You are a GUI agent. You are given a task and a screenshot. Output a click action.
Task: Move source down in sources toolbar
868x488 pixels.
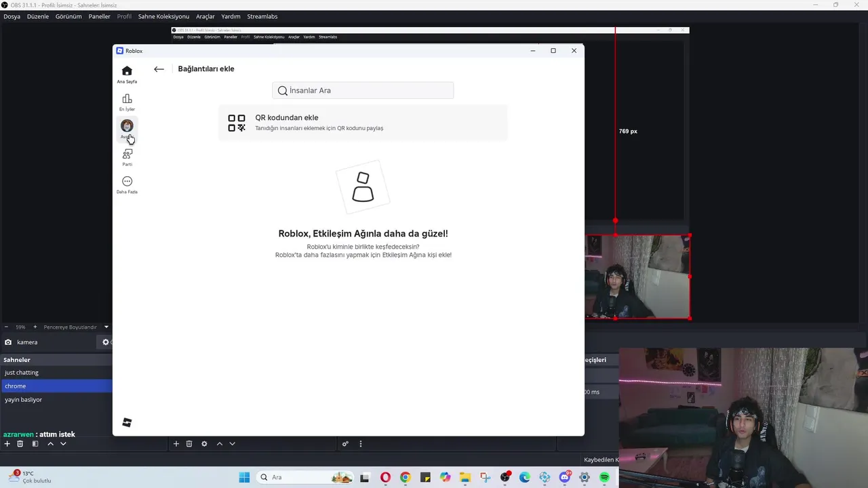(x=232, y=444)
